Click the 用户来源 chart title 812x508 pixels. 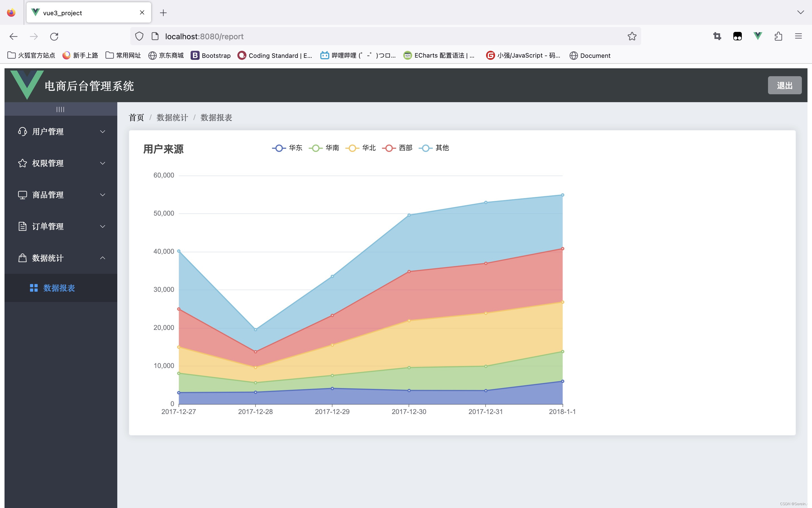pyautogui.click(x=164, y=149)
